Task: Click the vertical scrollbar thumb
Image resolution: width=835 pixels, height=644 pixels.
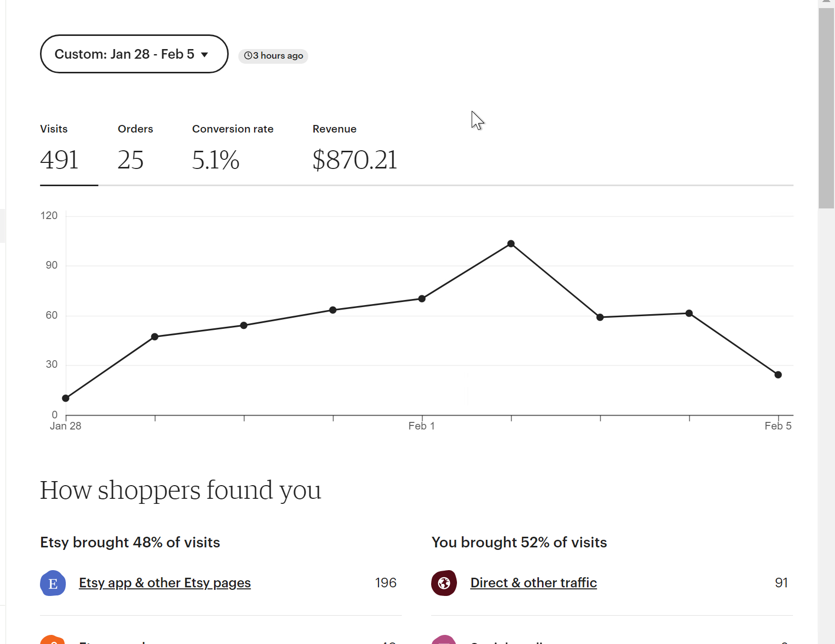Action: coord(826,108)
